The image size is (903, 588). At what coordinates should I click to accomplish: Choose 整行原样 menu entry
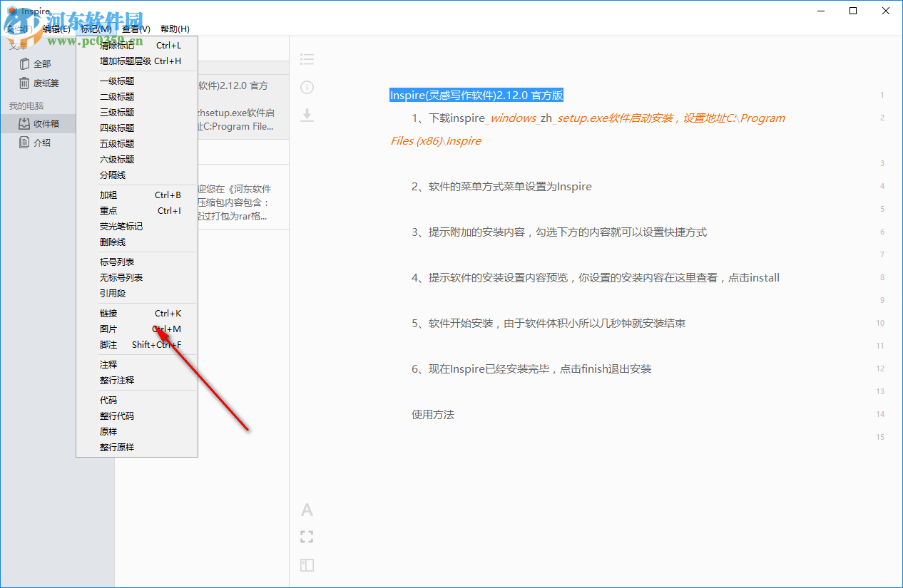pyautogui.click(x=137, y=448)
